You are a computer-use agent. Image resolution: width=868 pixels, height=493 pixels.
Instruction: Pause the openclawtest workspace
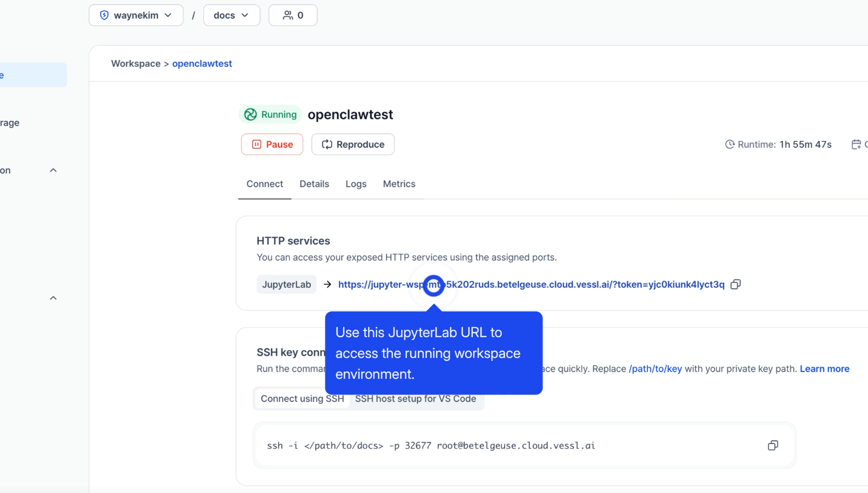272,144
